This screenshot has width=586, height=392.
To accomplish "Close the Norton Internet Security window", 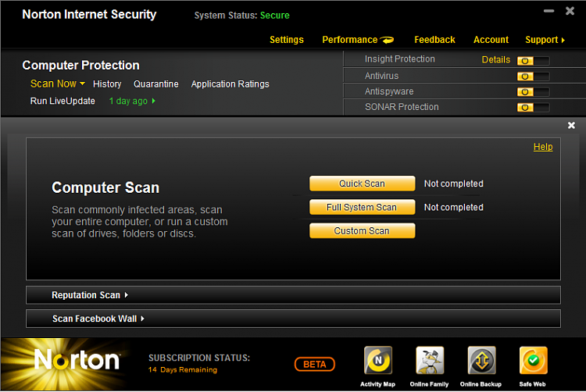I will pos(570,11).
